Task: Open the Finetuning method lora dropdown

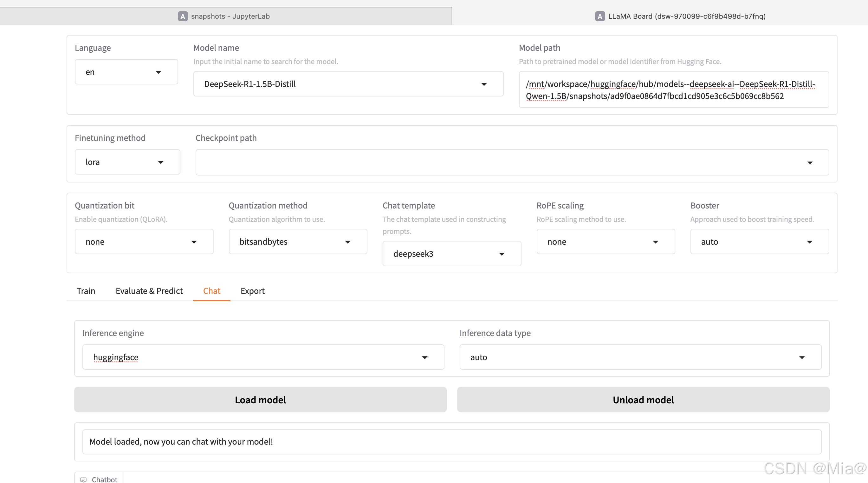Action: point(161,162)
